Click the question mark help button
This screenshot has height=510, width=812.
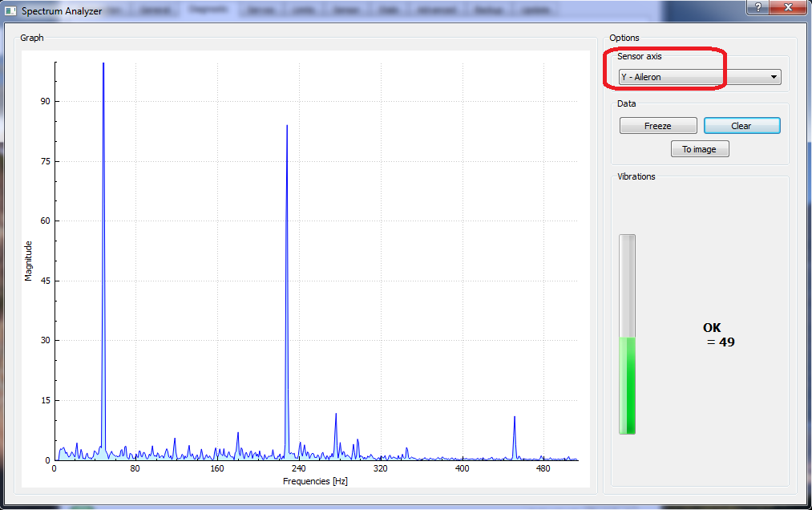[757, 7]
